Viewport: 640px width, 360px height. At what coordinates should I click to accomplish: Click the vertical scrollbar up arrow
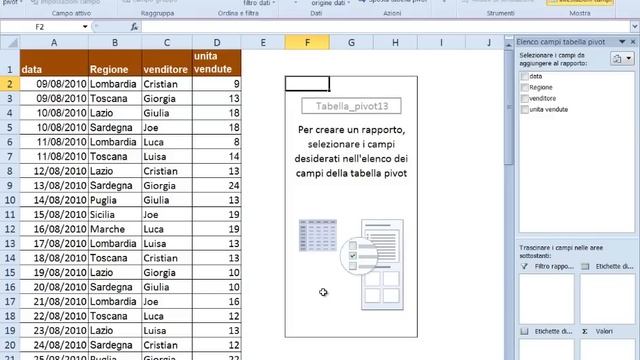[509, 45]
